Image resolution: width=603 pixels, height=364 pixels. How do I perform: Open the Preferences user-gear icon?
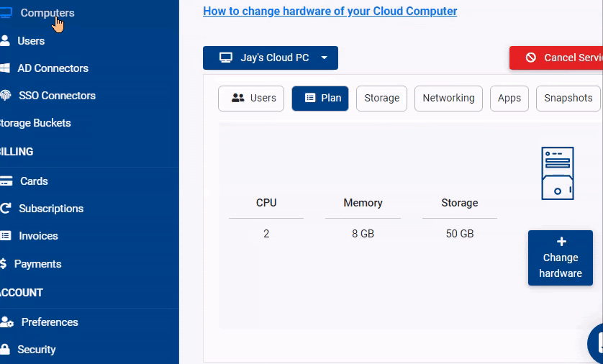coord(7,322)
